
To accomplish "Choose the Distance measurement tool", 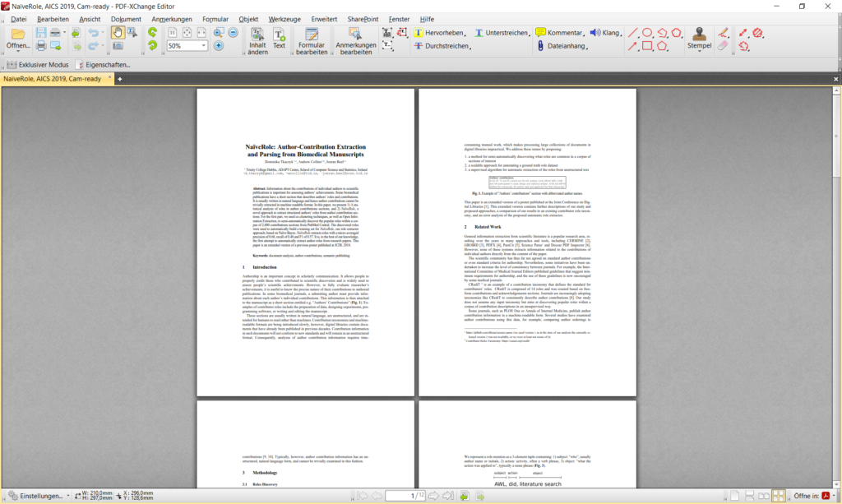I will coord(743,33).
